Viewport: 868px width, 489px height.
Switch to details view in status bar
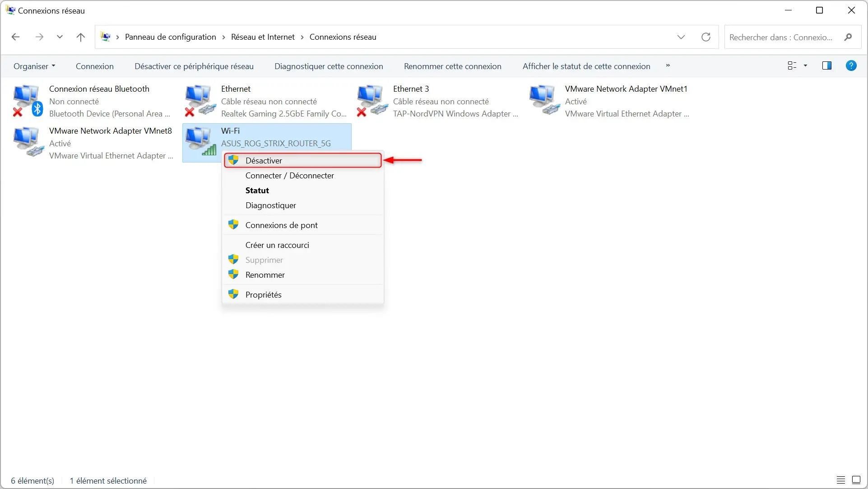click(840, 480)
